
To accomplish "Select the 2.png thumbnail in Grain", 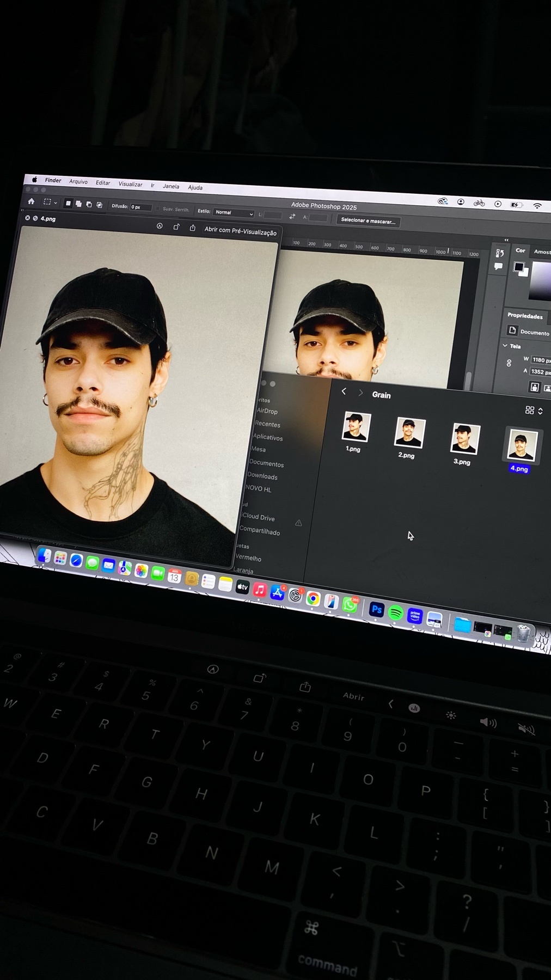I will 409,433.
